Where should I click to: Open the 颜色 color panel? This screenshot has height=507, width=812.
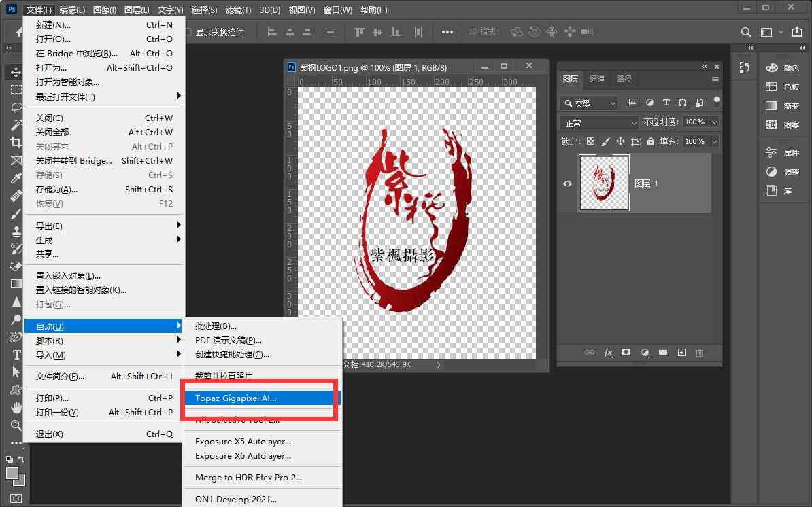click(x=783, y=68)
